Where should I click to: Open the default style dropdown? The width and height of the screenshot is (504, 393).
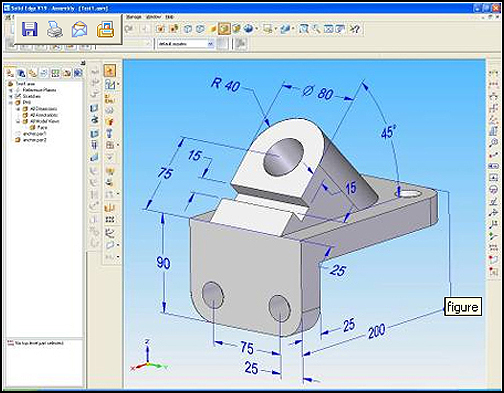click(185, 44)
